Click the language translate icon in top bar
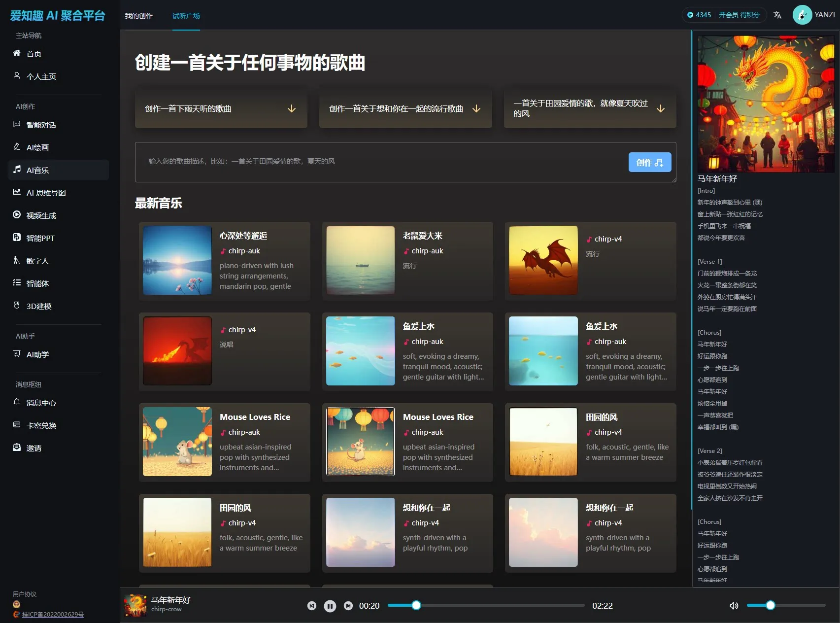The height and width of the screenshot is (623, 840). click(777, 15)
